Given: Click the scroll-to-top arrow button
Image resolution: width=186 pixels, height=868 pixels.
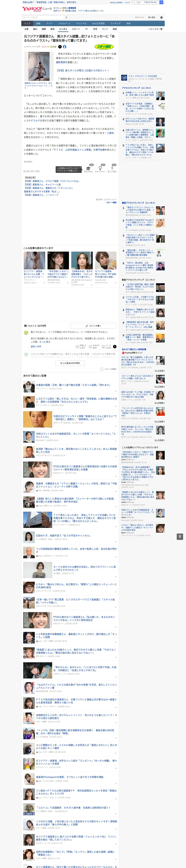Looking at the screenshot, I should pyautogui.click(x=180, y=537).
